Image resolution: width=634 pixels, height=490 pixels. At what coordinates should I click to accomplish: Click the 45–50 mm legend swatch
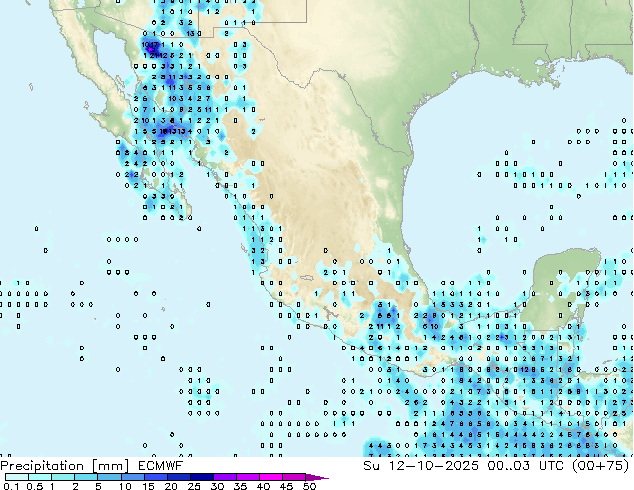tap(294, 477)
